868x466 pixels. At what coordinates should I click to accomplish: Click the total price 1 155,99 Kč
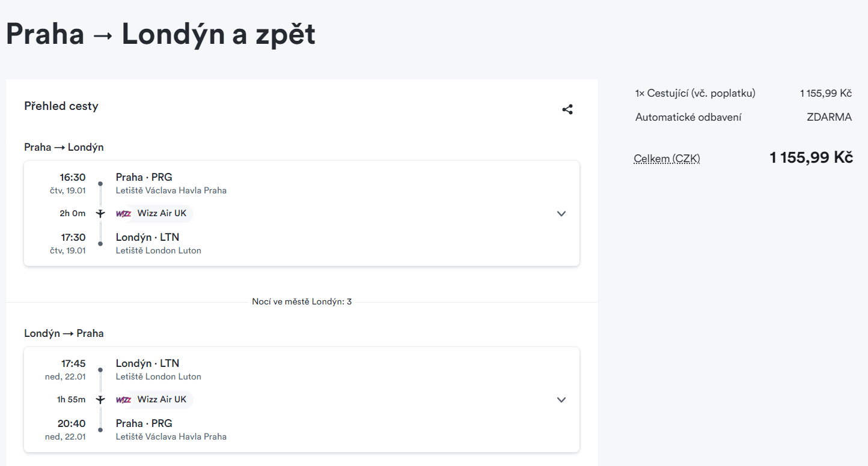click(811, 158)
